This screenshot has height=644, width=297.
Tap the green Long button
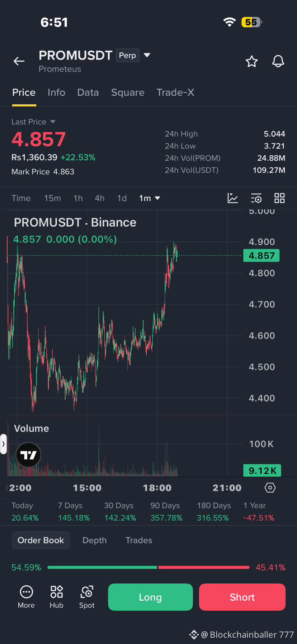point(150,597)
